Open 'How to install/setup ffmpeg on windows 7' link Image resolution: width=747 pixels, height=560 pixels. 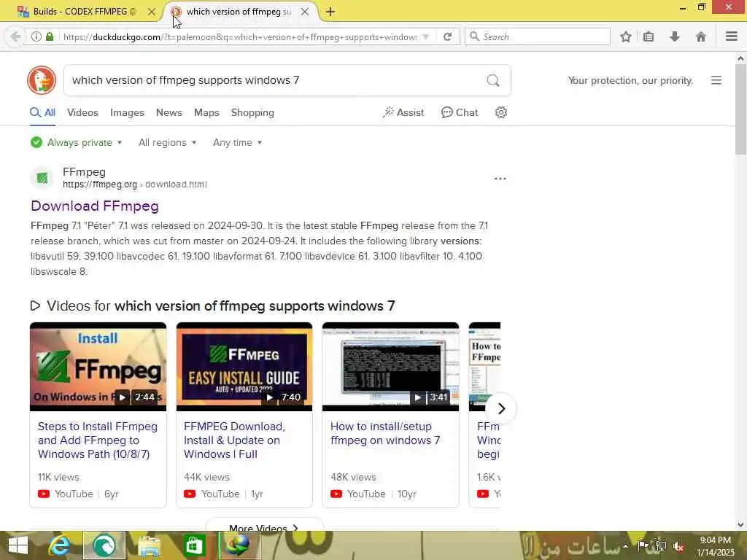click(385, 433)
